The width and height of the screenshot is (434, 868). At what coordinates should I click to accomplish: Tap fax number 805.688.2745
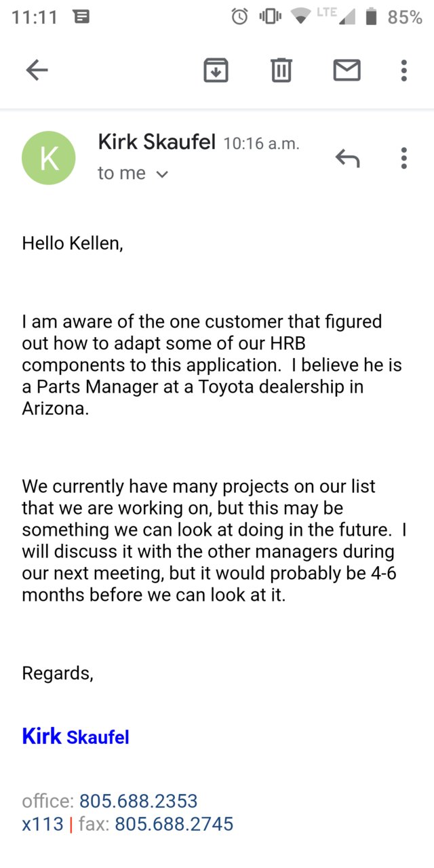click(x=174, y=824)
